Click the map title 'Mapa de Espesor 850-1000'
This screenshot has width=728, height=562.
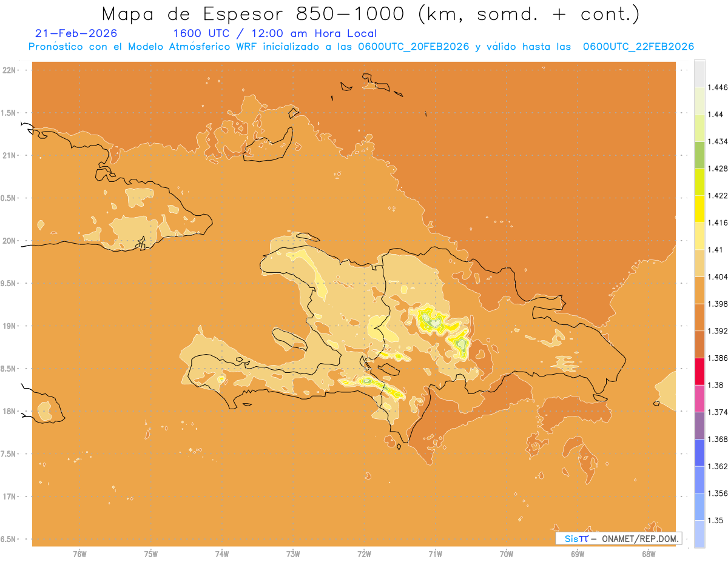click(x=254, y=13)
